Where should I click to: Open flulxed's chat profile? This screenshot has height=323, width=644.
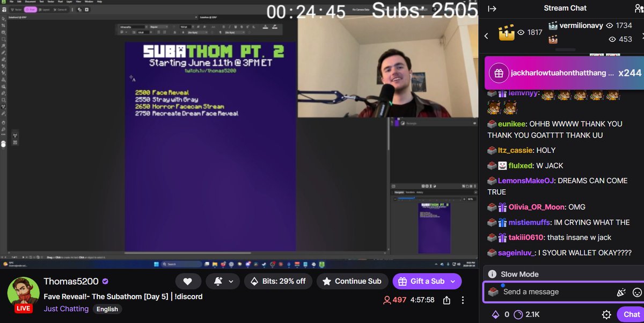519,166
